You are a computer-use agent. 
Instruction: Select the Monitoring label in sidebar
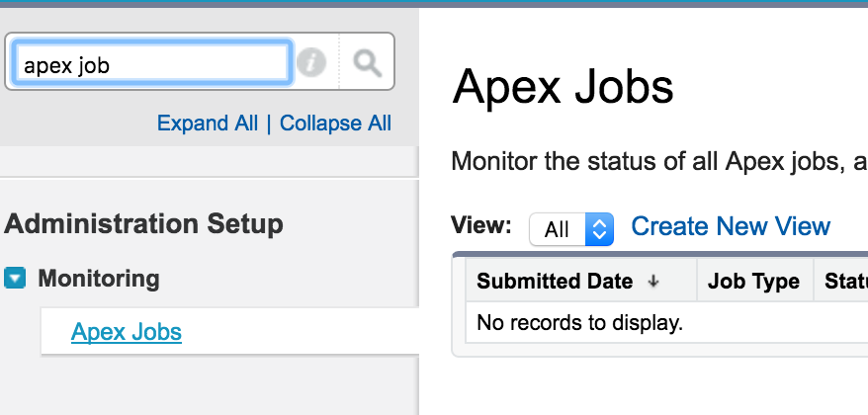[99, 279]
